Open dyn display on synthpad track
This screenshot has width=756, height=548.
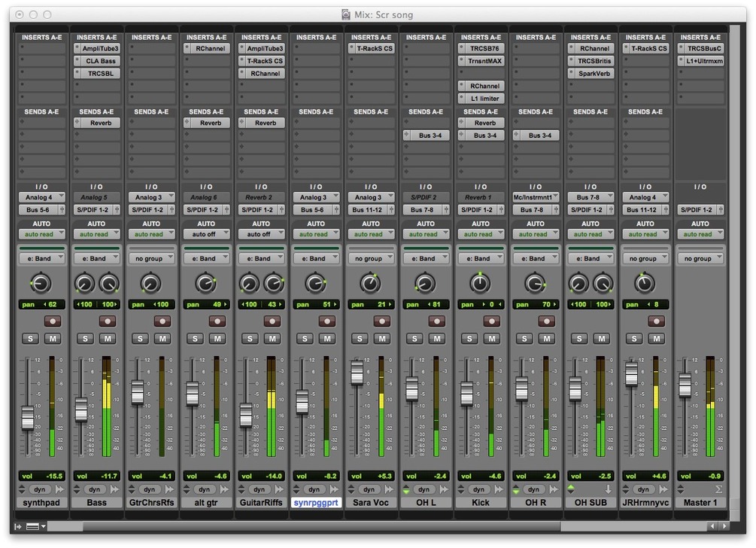pyautogui.click(x=40, y=489)
